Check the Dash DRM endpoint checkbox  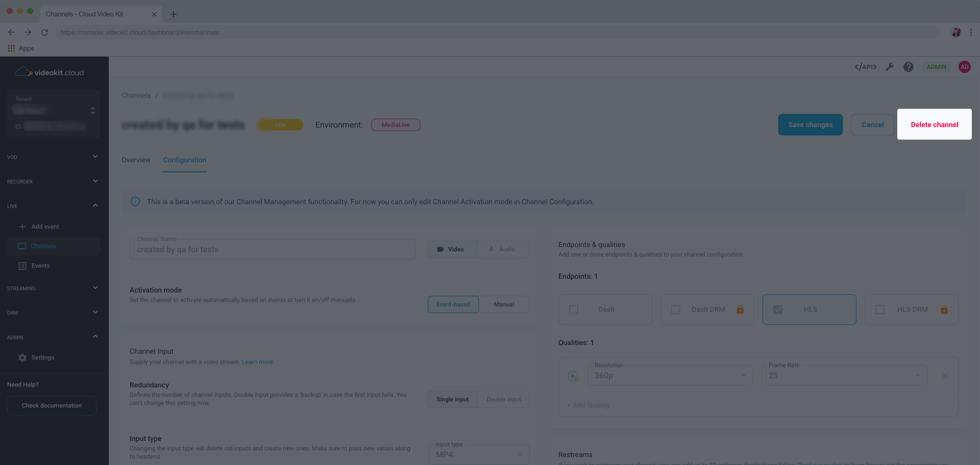tap(676, 309)
